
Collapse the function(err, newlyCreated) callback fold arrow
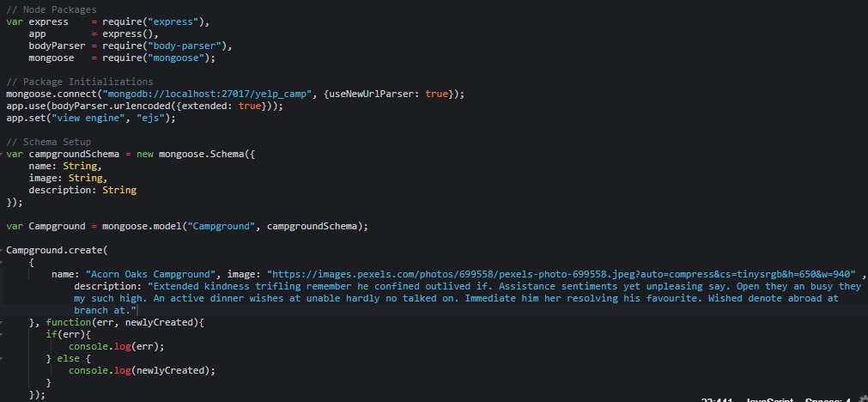[x=3, y=322]
